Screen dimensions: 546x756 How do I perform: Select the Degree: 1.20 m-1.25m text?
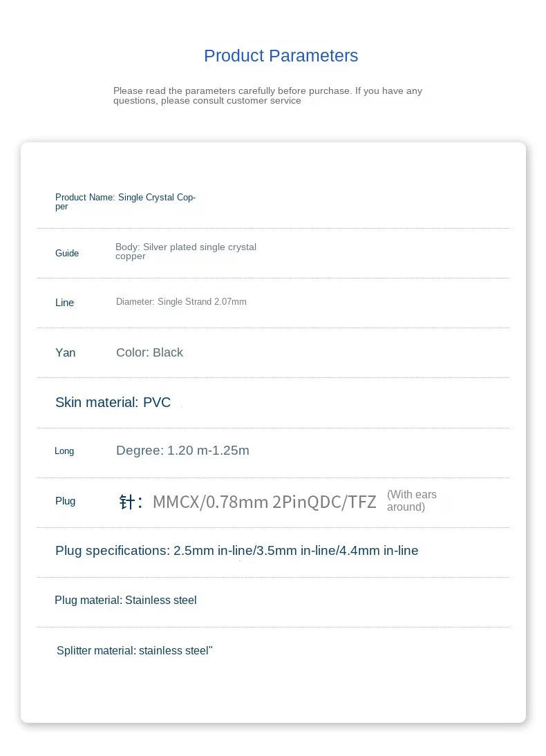tap(182, 451)
